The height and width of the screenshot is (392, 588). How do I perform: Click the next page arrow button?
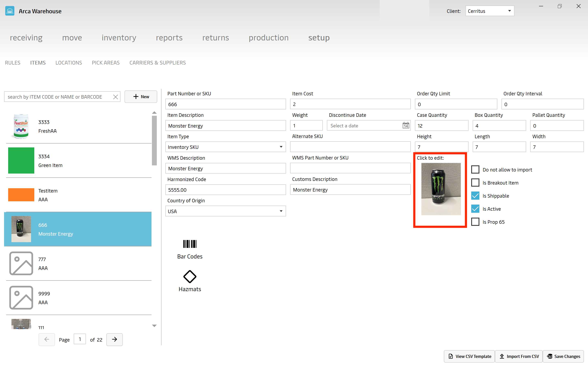[x=115, y=340]
